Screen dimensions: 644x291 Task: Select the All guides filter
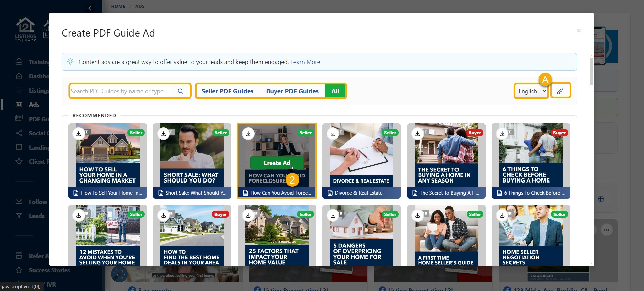[335, 91]
